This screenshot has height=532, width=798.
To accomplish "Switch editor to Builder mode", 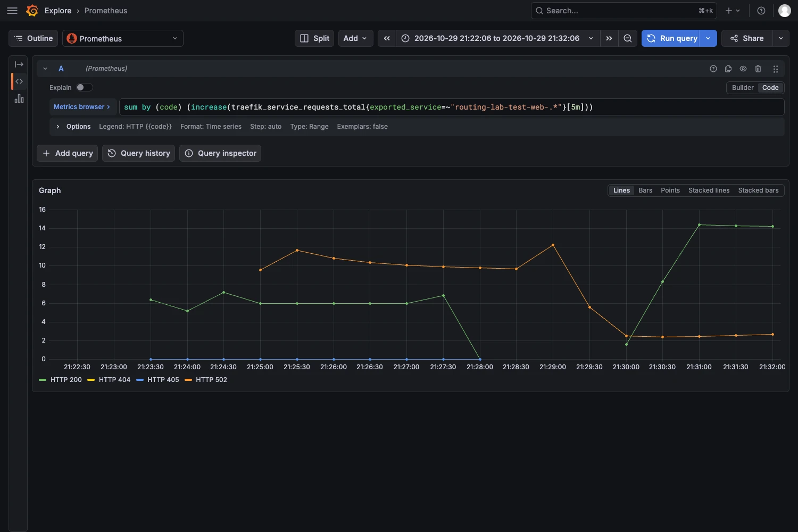I will pos(743,88).
